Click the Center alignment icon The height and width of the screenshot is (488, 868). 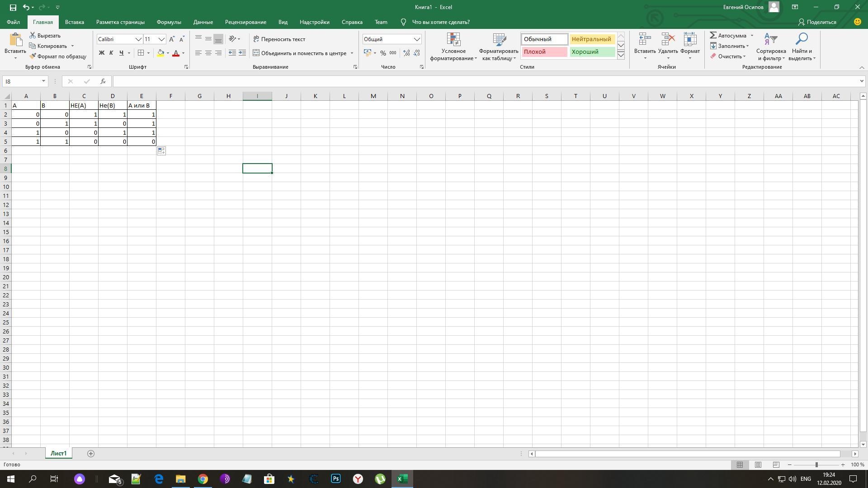208,53
